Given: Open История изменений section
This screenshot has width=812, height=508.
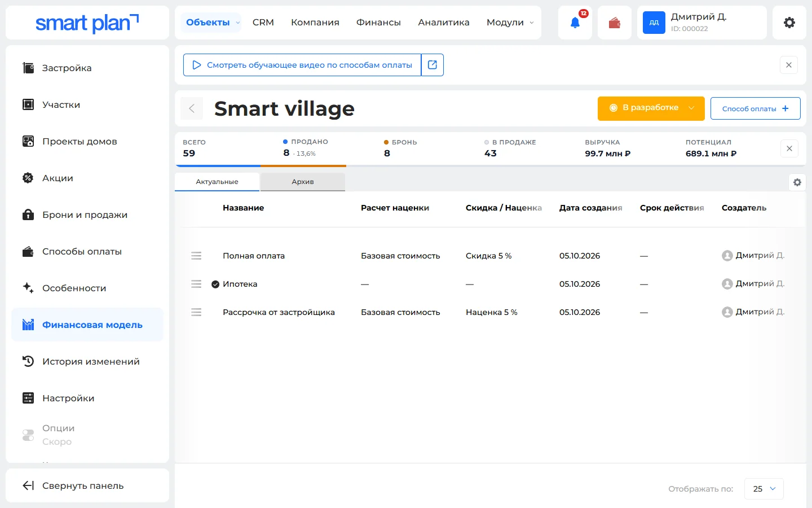Looking at the screenshot, I should pos(87,361).
